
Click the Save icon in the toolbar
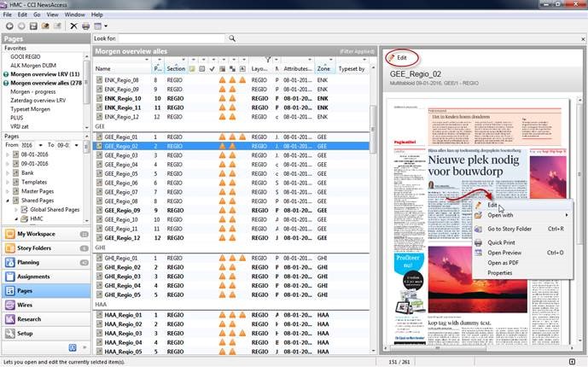[x=32, y=26]
